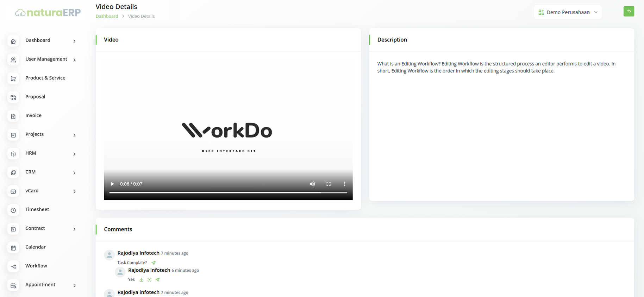Click the Workflow share icon
The height and width of the screenshot is (297, 644).
13,267
